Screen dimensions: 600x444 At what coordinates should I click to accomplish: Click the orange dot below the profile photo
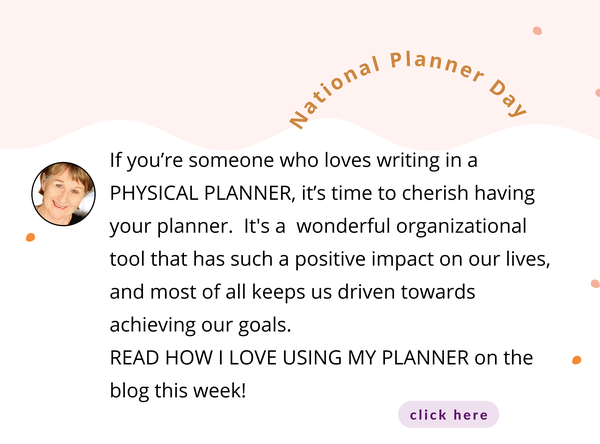pos(31,238)
